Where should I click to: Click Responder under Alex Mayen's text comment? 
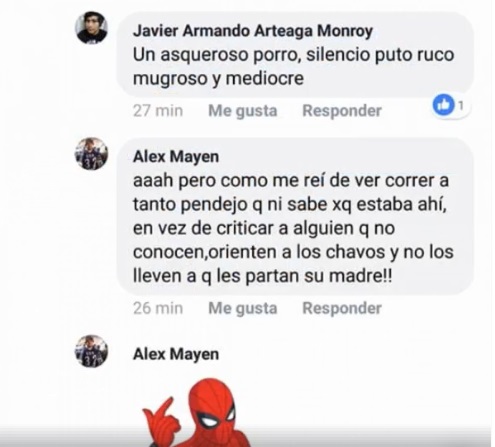tap(342, 308)
